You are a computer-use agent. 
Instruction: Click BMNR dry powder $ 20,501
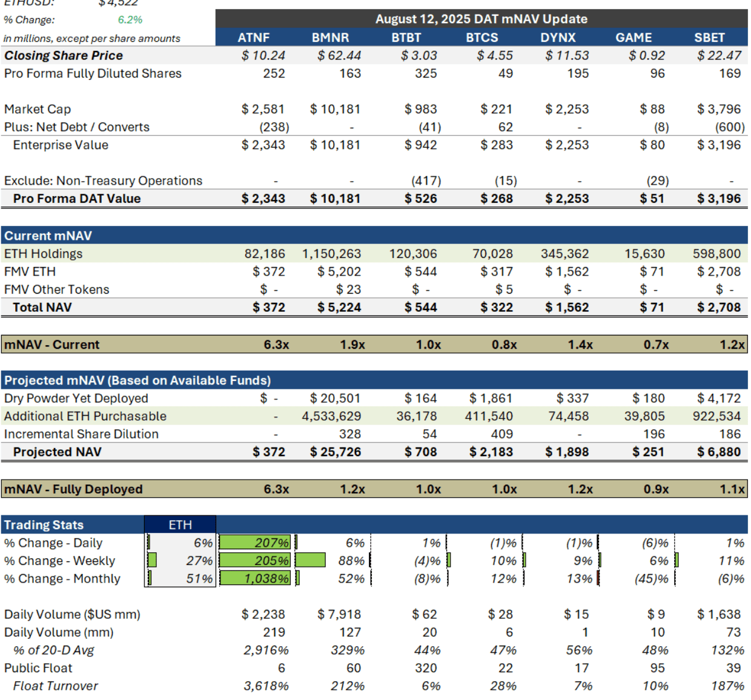click(x=335, y=398)
